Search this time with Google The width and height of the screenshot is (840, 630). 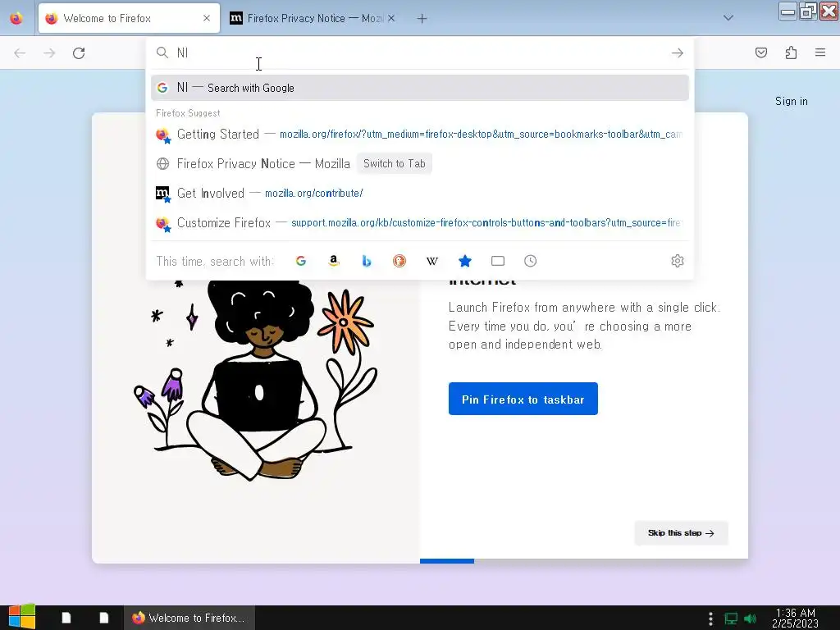click(301, 261)
